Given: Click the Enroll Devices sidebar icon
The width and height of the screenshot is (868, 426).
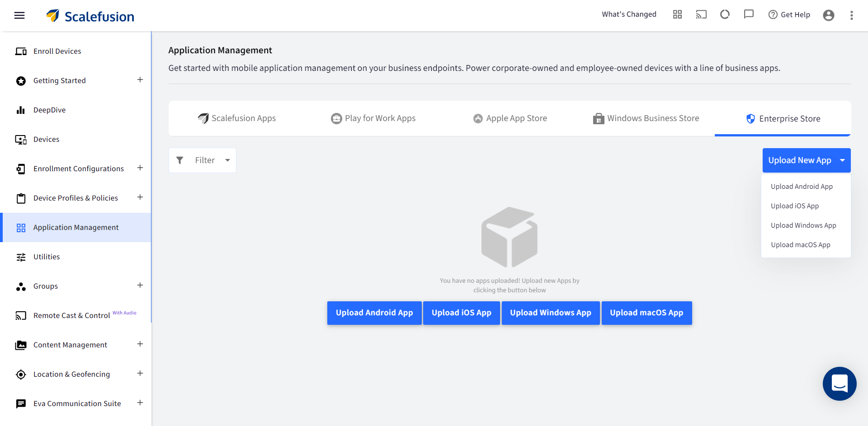Looking at the screenshot, I should (21, 51).
